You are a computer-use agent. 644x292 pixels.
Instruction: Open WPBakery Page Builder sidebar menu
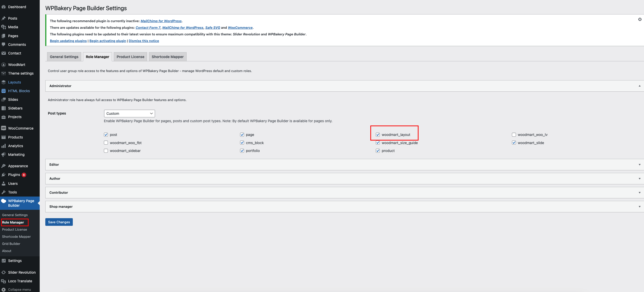(20, 203)
